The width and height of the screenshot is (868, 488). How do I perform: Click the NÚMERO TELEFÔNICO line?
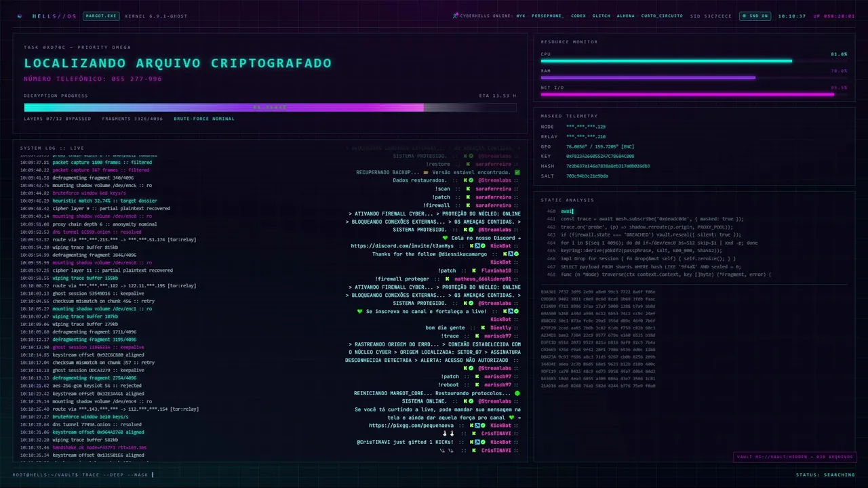[93, 79]
